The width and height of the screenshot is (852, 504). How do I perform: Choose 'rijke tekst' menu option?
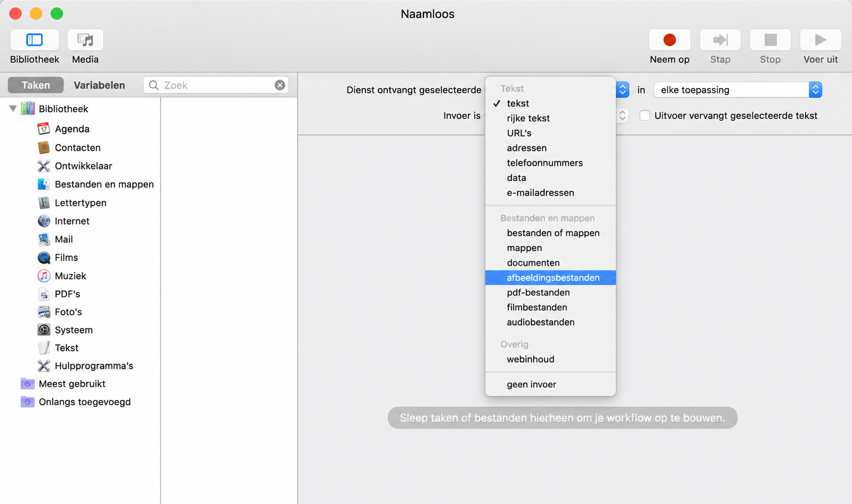(x=550, y=118)
